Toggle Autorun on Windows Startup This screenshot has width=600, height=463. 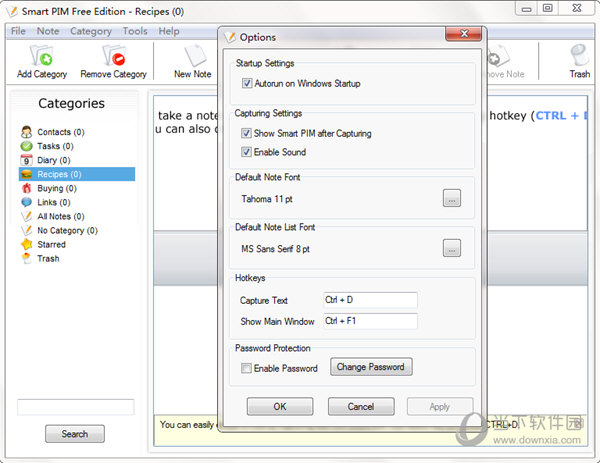pyautogui.click(x=247, y=83)
